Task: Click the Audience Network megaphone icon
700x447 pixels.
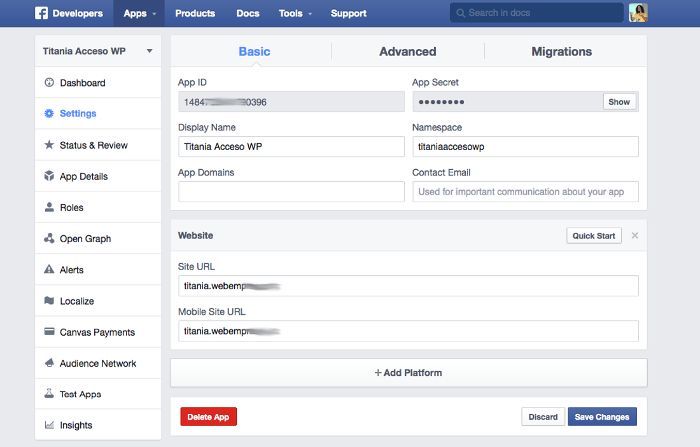Action: click(x=49, y=363)
